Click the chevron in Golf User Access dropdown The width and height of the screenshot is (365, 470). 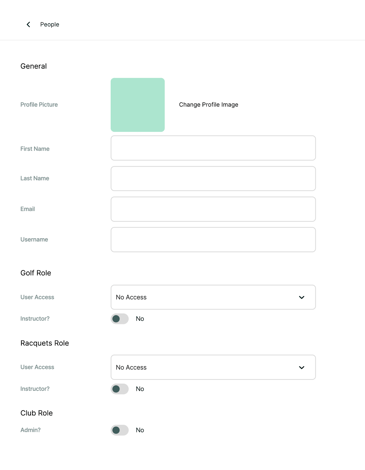[301, 297]
